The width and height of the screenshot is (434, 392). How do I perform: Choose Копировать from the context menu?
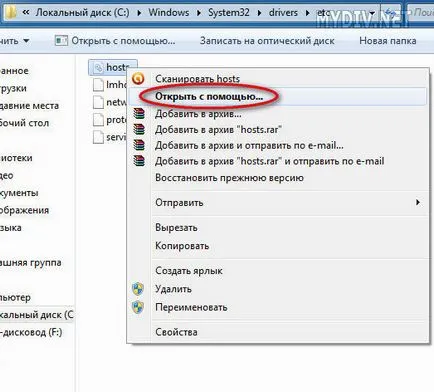[x=277, y=246]
